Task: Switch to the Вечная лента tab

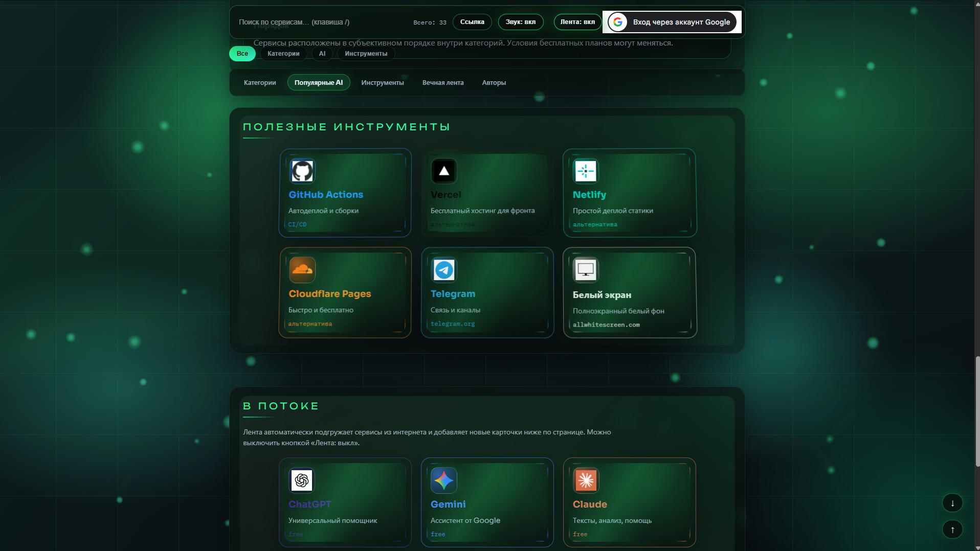Action: click(443, 82)
